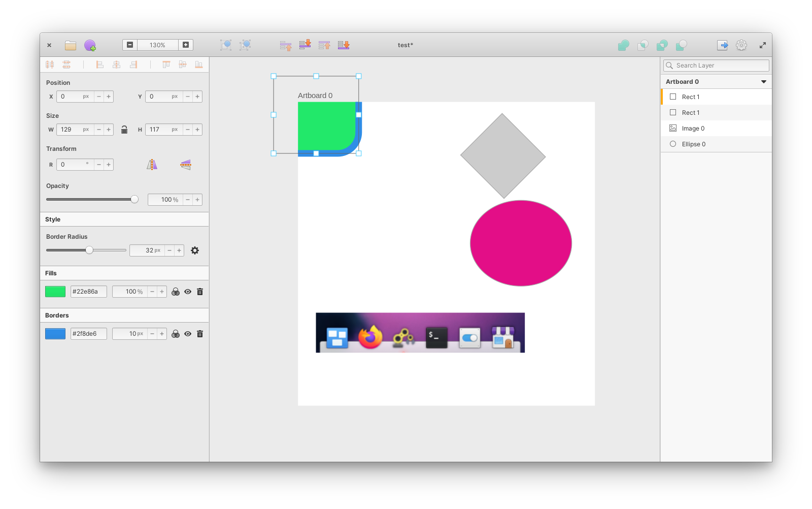Zoom out with the minus button
812x509 pixels.
(130, 45)
